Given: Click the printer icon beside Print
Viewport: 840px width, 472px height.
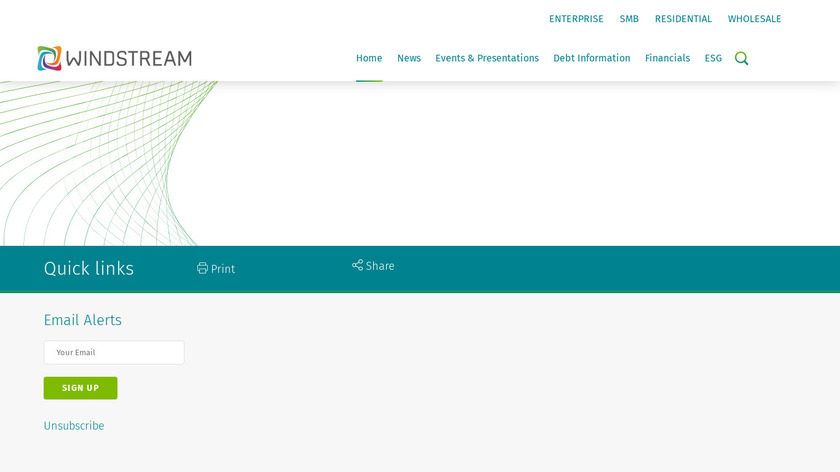Looking at the screenshot, I should [202, 268].
